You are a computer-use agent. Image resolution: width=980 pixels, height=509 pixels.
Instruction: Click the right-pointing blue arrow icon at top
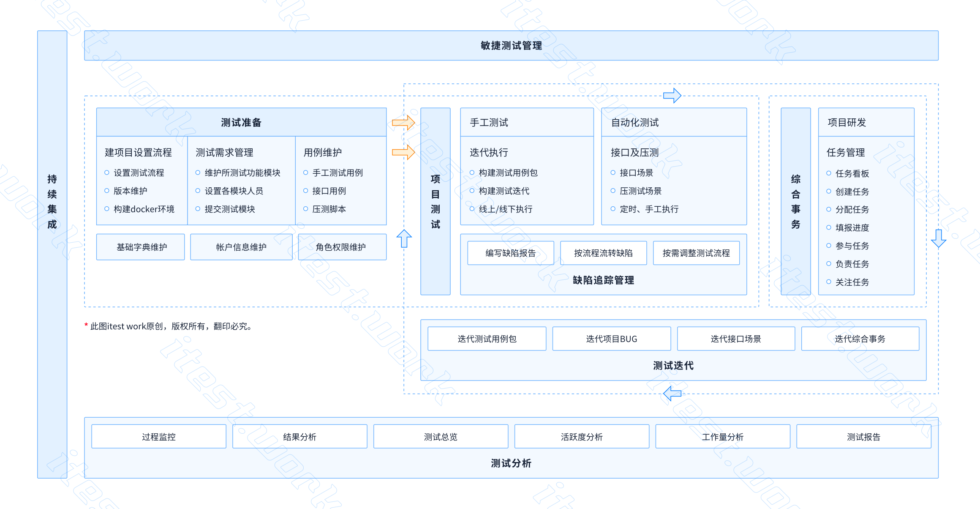(672, 96)
